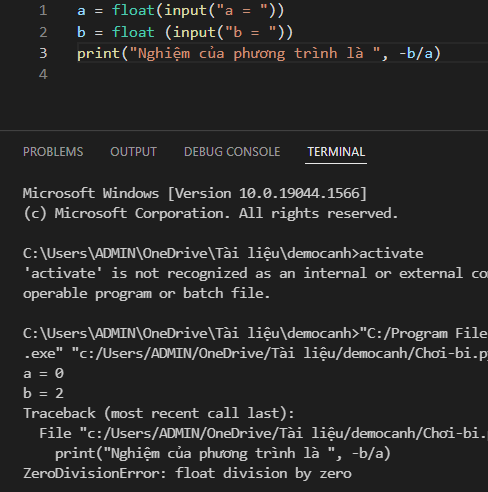Place cursor in code line starting 'b = float'
Screen dimensions: 488x492
click(x=185, y=32)
